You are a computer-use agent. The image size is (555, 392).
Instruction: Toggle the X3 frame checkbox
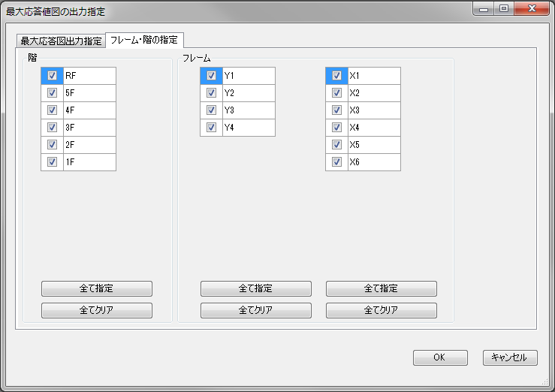click(336, 110)
